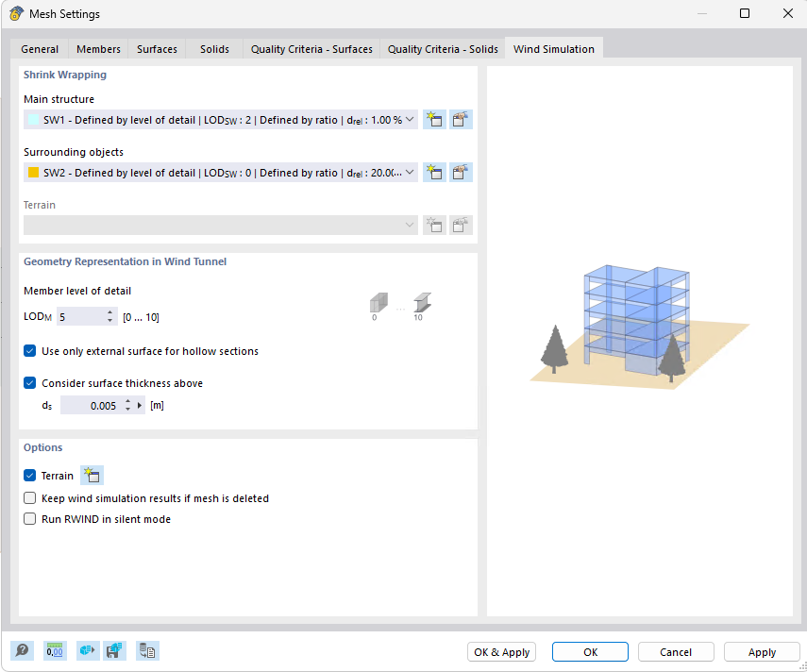This screenshot has width=807, height=672.
Task: Enable Run RWIND in silent mode
Action: pos(30,519)
